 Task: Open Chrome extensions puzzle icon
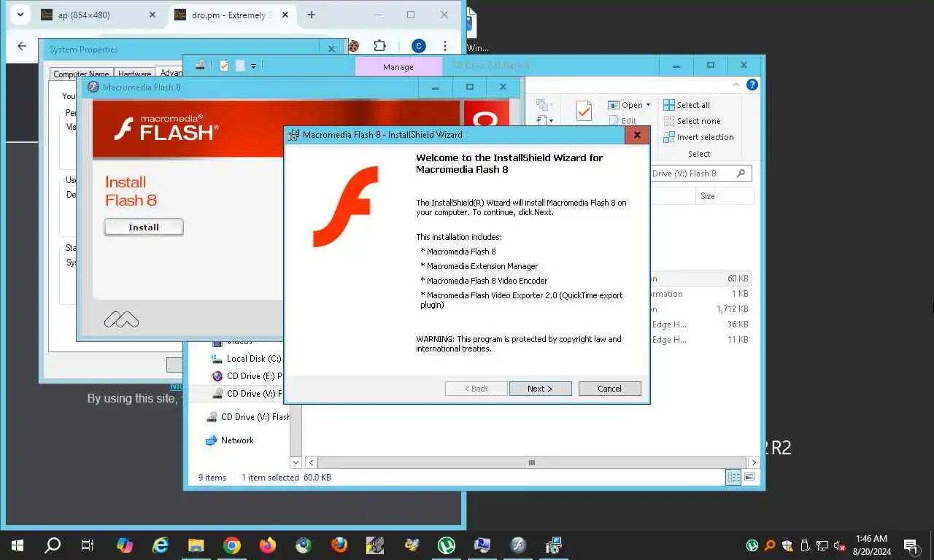pos(379,46)
